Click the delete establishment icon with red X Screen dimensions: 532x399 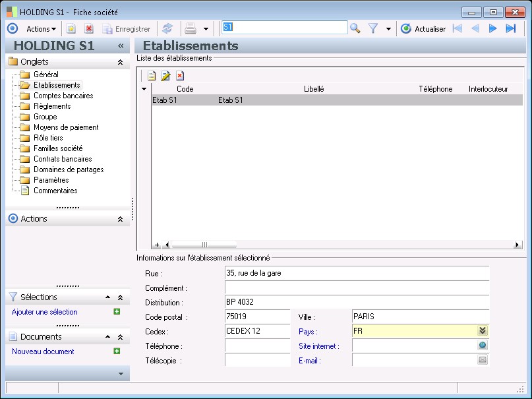(179, 76)
